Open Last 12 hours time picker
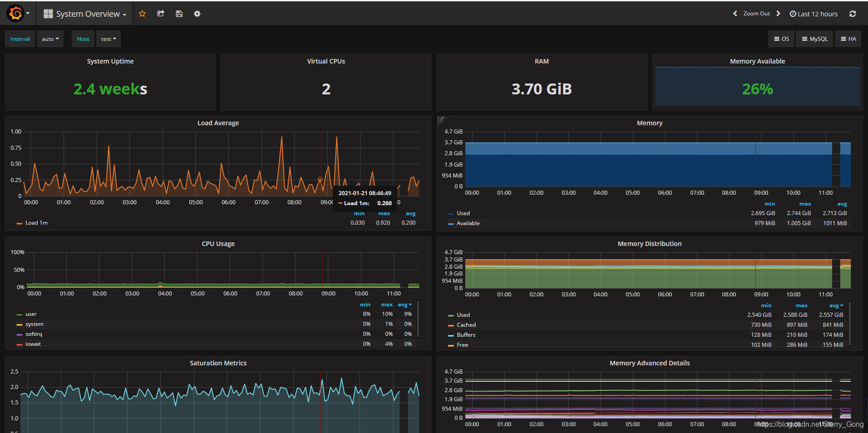The height and width of the screenshot is (433, 868). coord(814,14)
